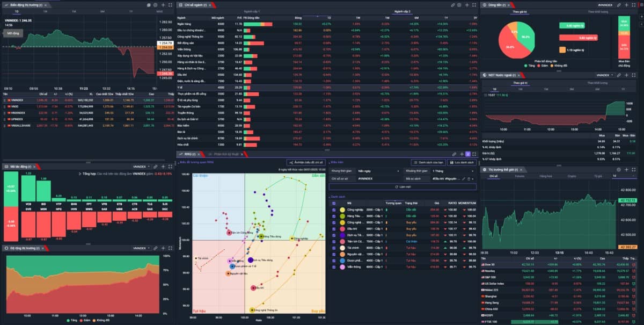This screenshot has width=644, height=325.
Task: Click Lưu danh sách button
Action: pyautogui.click(x=462, y=162)
